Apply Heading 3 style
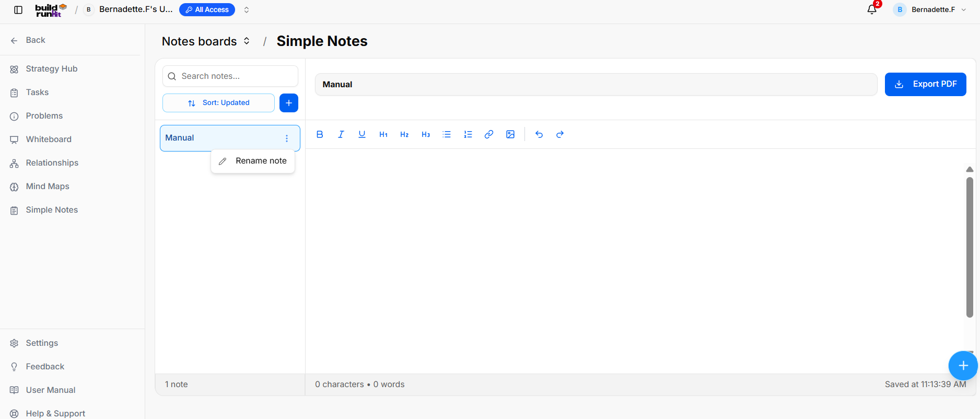The height and width of the screenshot is (419, 980). click(426, 134)
